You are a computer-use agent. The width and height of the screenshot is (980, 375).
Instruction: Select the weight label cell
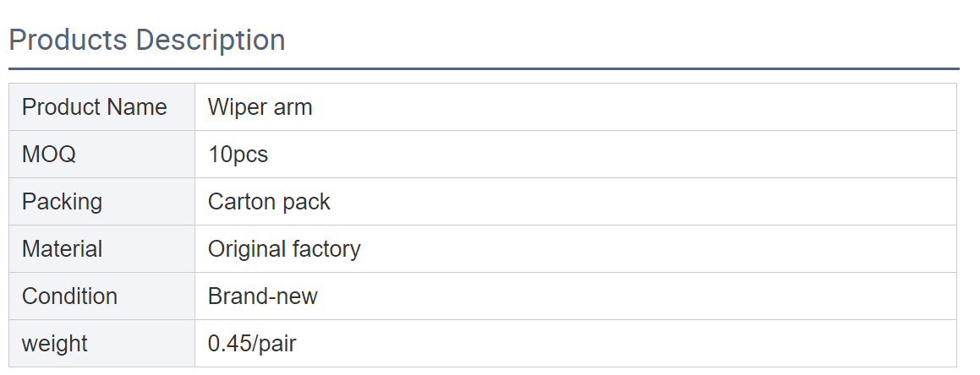coord(101,344)
